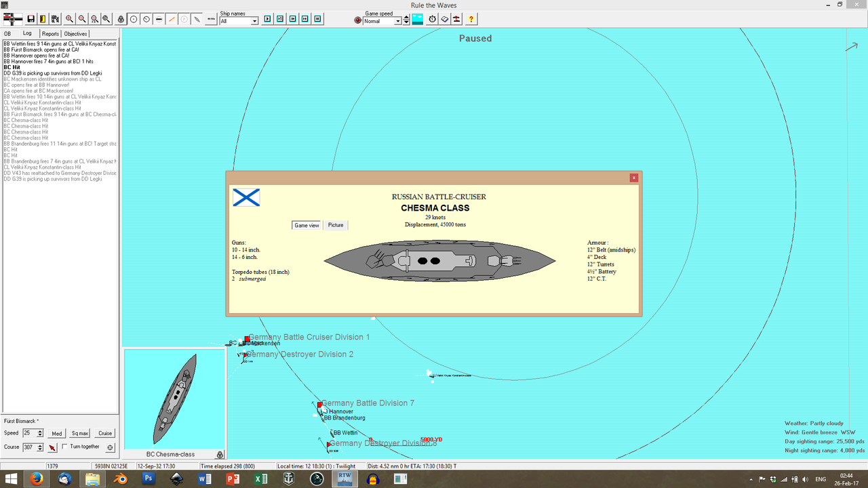Click the Sq max button
The width and height of the screenshot is (868, 488).
(x=79, y=433)
